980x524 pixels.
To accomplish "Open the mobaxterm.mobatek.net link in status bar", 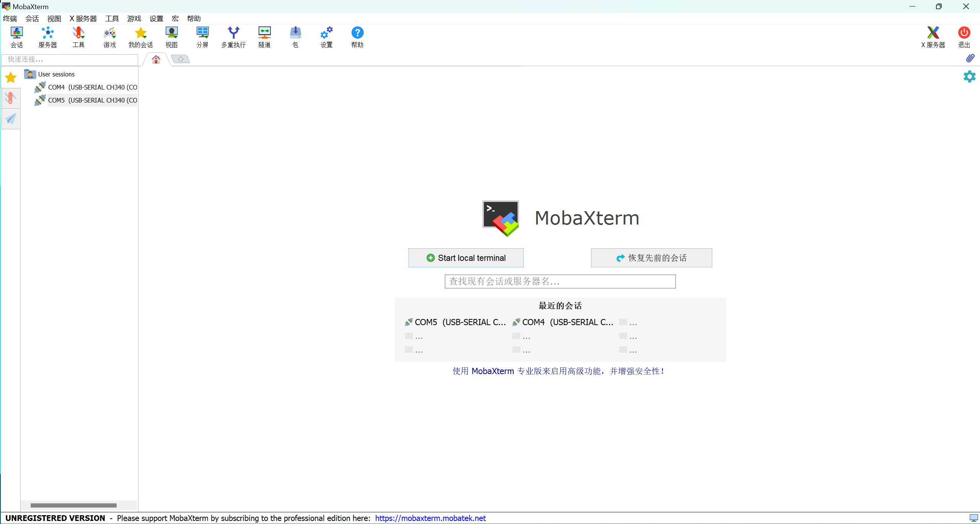I will click(430, 518).
